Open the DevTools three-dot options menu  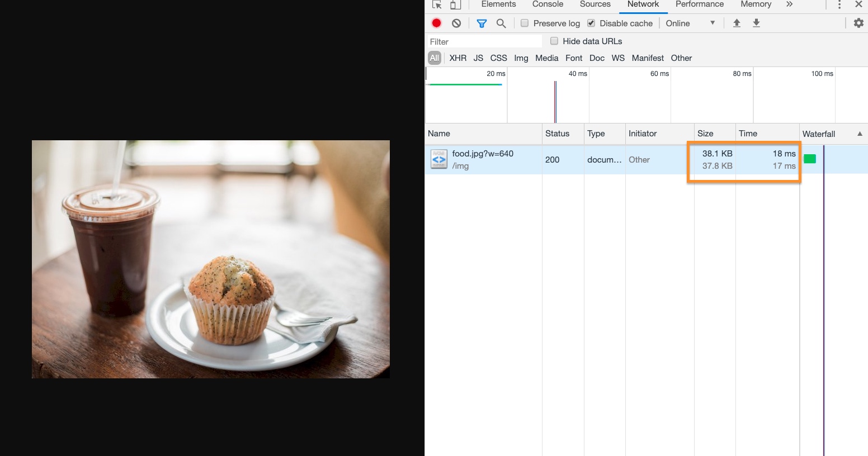pos(839,4)
